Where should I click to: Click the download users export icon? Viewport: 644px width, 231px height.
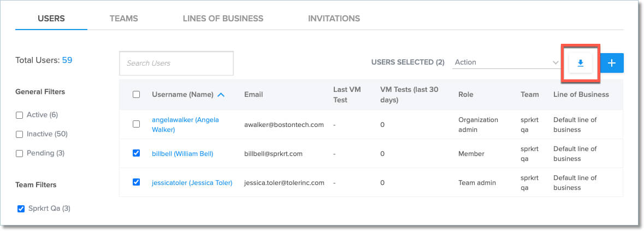(581, 63)
